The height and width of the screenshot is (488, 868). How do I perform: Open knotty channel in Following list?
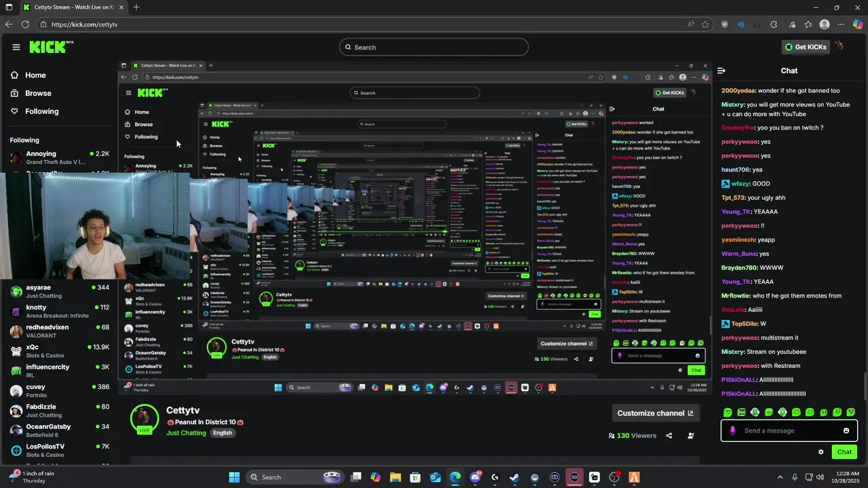60,311
